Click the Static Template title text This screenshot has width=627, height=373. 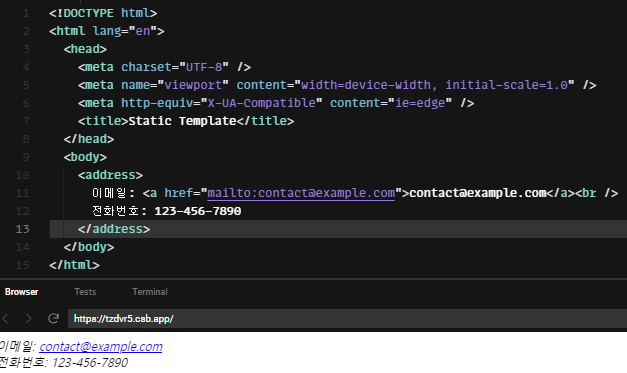pyautogui.click(x=182, y=121)
